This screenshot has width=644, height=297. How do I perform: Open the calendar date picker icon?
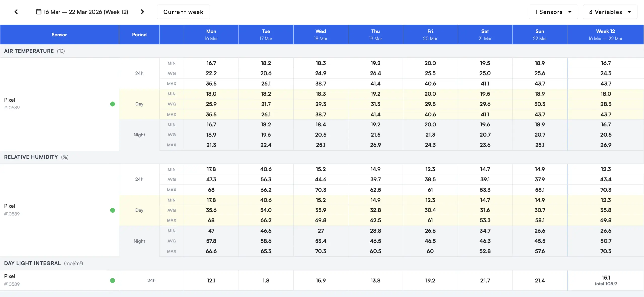pos(38,12)
